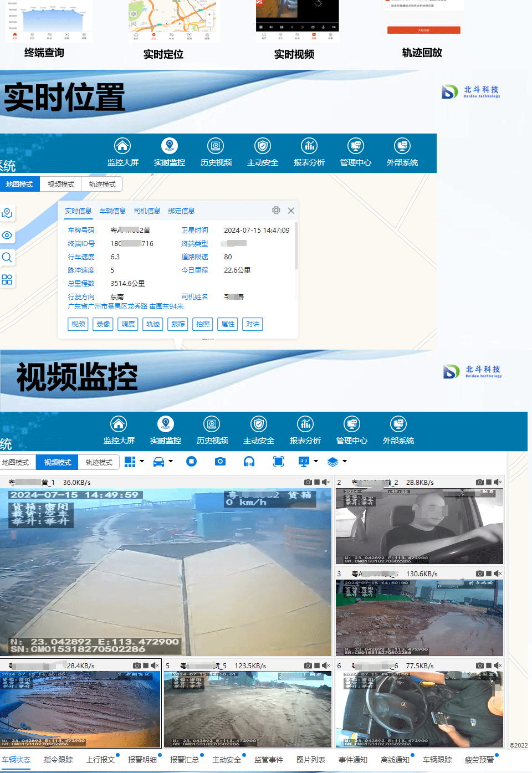The image size is (532, 773).
Task: Open settings gear in vehicle info popup
Action: pos(276,211)
